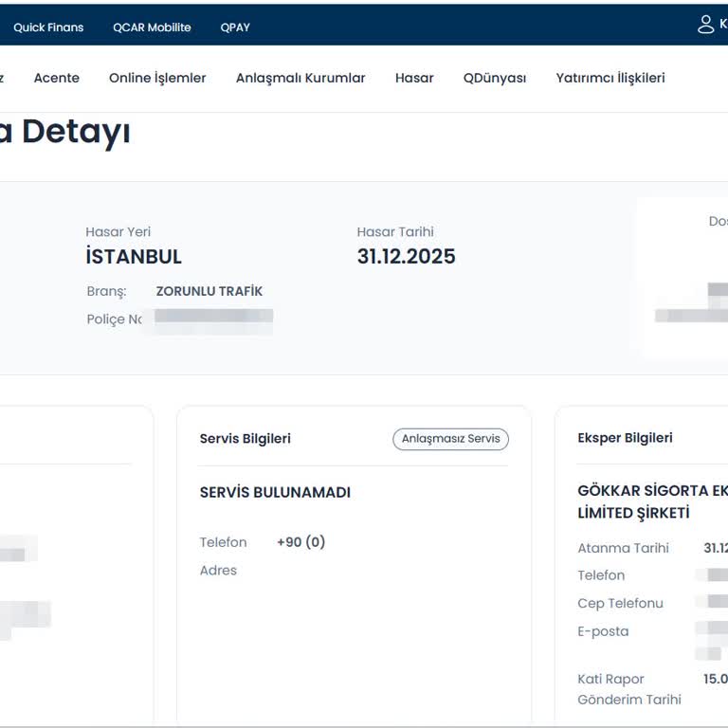Click the Hasar Tarihi value 31.12.2025
Screen dimensions: 728x728
(406, 257)
